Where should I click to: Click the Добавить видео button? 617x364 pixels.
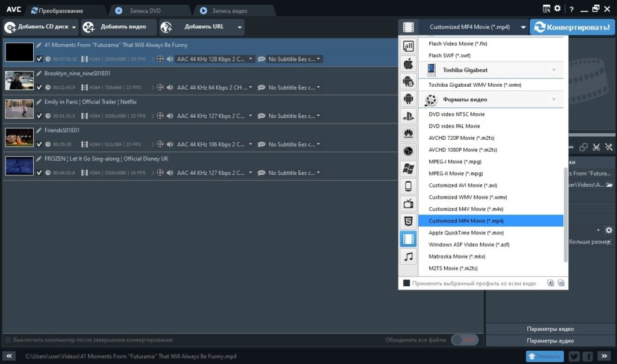point(117,27)
